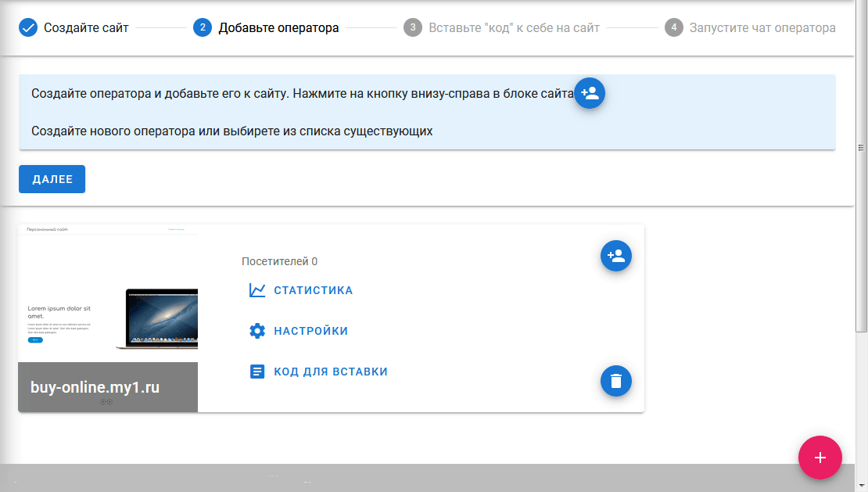Viewport: 868px width, 492px height.
Task: Open the "Вставьте код к себе на сайт" step
Action: tap(514, 28)
